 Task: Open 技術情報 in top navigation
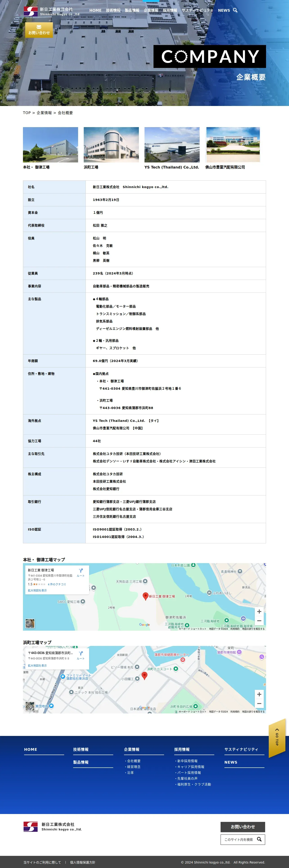pyautogui.click(x=113, y=10)
